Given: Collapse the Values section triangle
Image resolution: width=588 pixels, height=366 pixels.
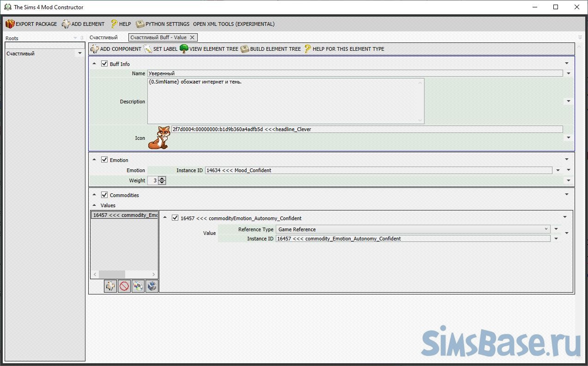Looking at the screenshot, I should [x=95, y=205].
